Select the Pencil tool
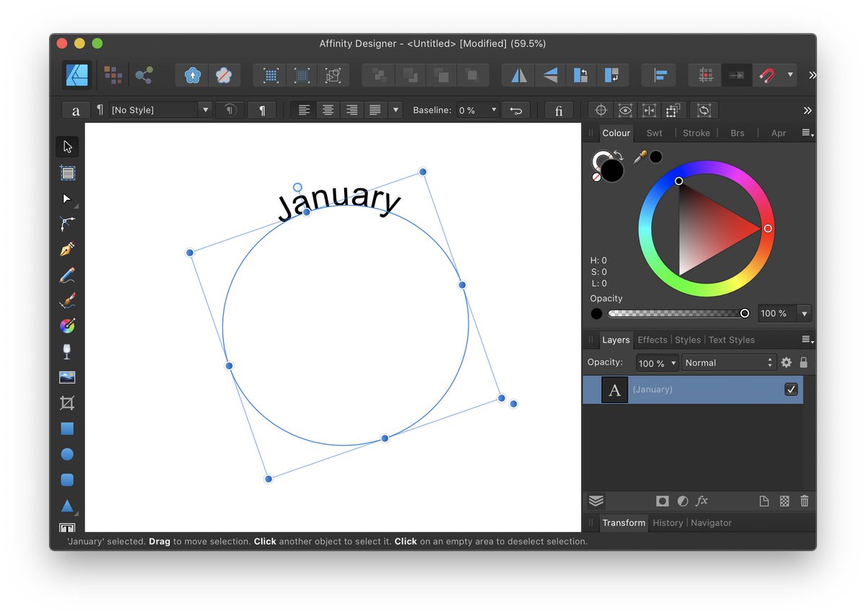The height and width of the screenshot is (616, 866). point(67,276)
